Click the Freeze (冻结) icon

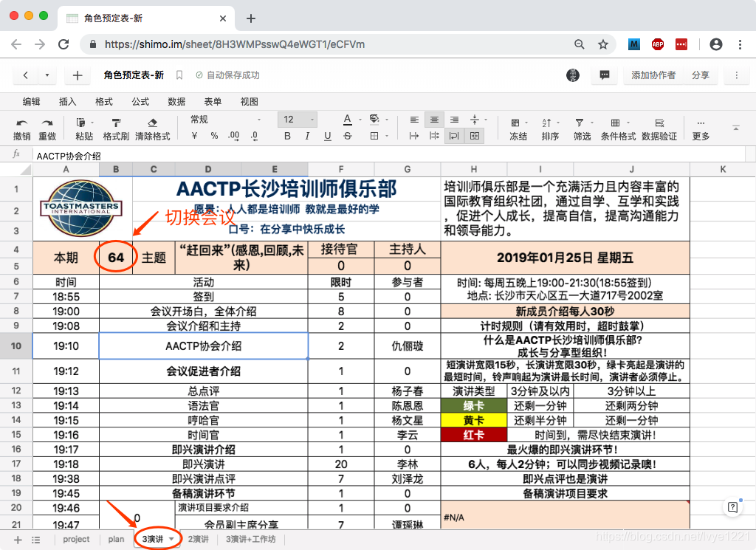(515, 123)
